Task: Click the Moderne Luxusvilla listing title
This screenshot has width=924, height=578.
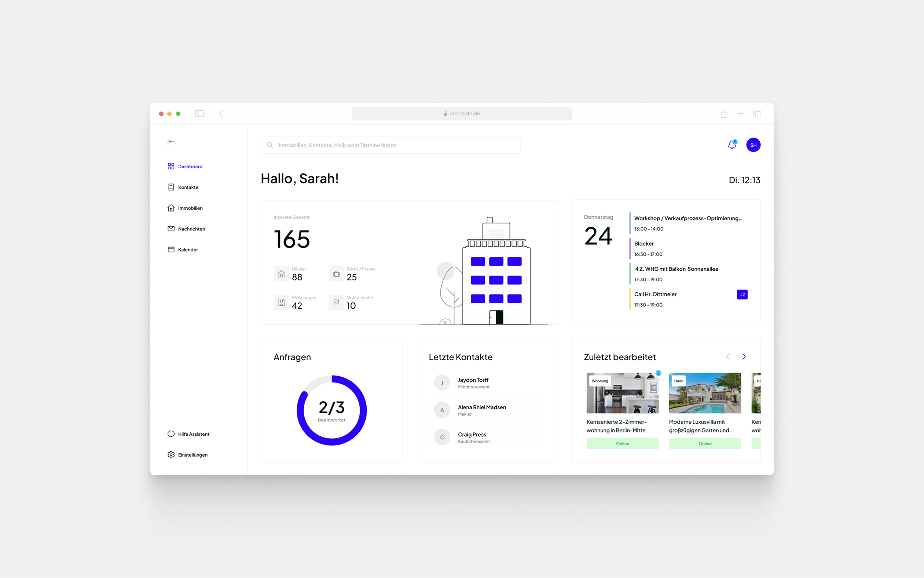Action: click(x=701, y=426)
